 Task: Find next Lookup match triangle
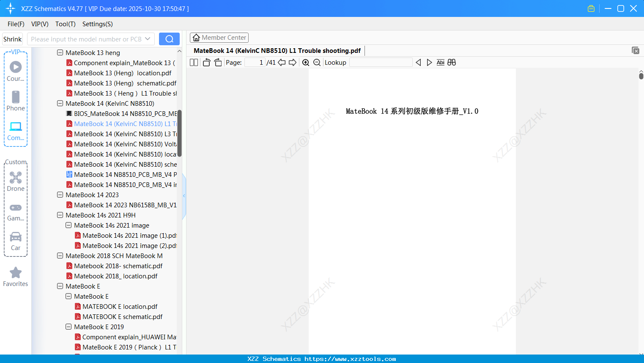click(429, 63)
